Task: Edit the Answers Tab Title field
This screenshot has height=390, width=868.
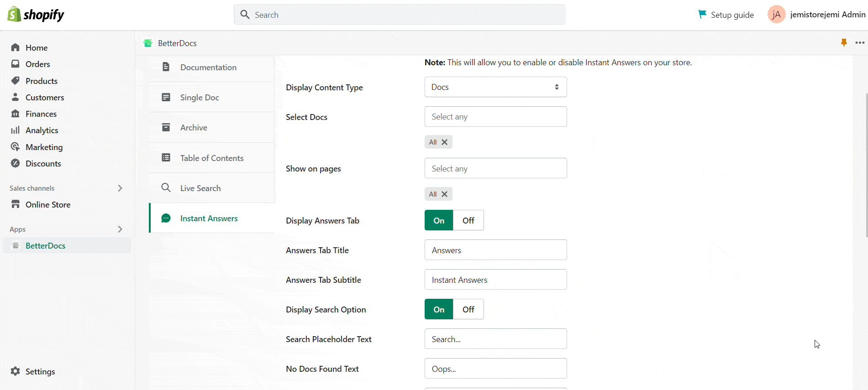Action: coord(496,250)
